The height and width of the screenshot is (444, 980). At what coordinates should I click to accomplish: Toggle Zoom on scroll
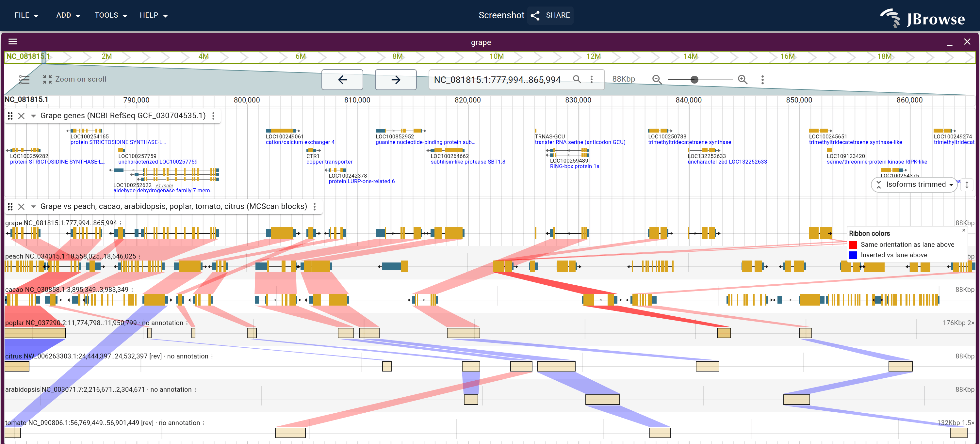point(74,79)
